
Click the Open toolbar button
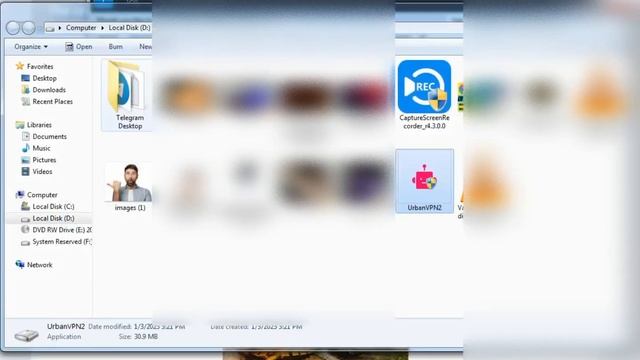point(79,47)
